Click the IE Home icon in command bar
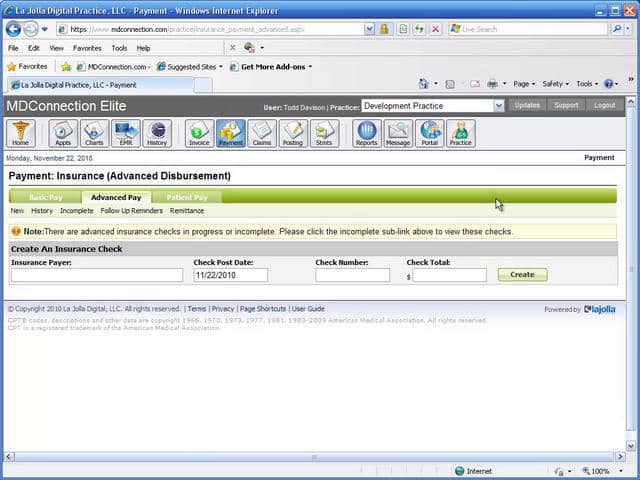 [424, 84]
